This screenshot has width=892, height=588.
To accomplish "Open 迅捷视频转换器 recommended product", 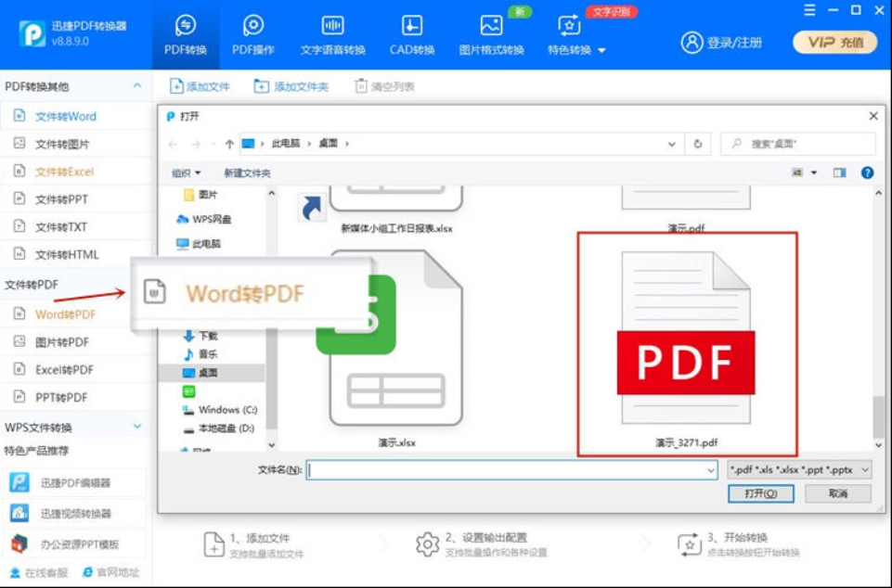I will pyautogui.click(x=74, y=514).
